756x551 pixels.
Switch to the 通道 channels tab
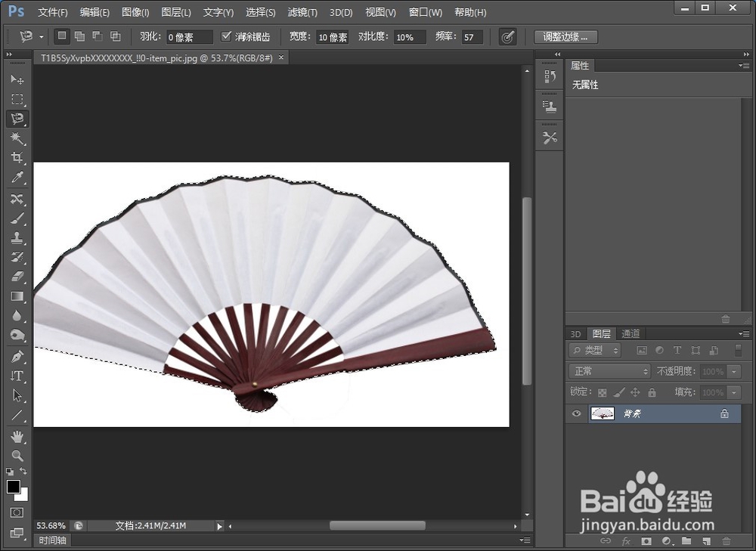pyautogui.click(x=631, y=333)
